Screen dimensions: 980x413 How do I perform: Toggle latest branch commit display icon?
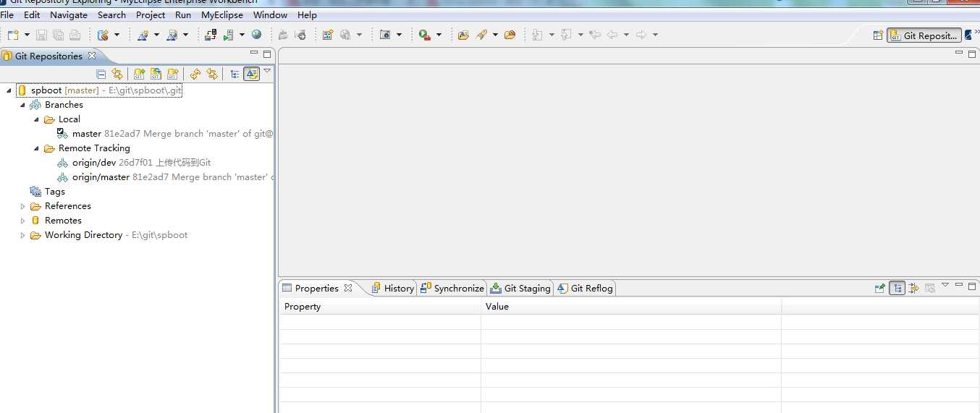click(251, 74)
